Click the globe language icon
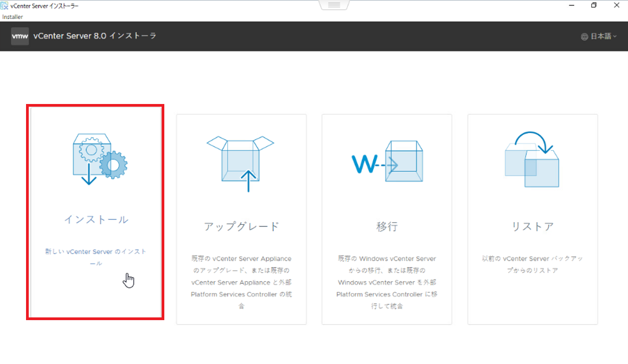Screen dimensions: 628x364 tap(585, 37)
